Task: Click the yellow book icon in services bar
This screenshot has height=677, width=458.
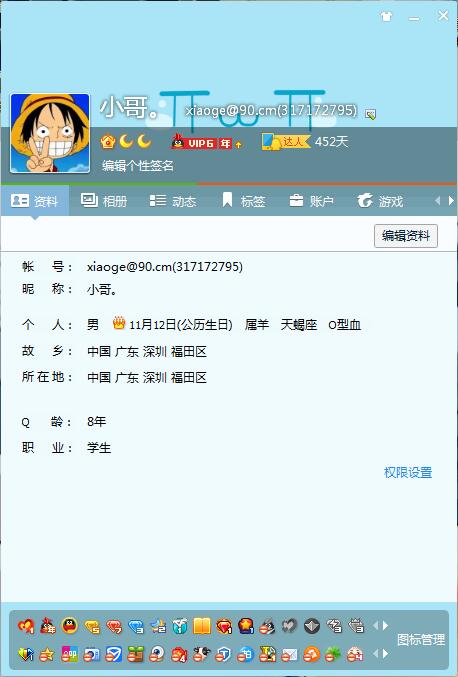Action: 202,625
